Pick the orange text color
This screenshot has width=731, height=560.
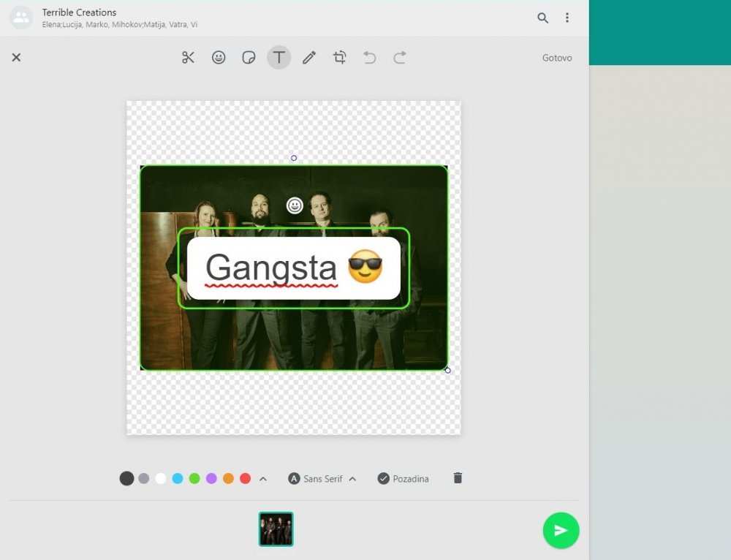(x=228, y=478)
